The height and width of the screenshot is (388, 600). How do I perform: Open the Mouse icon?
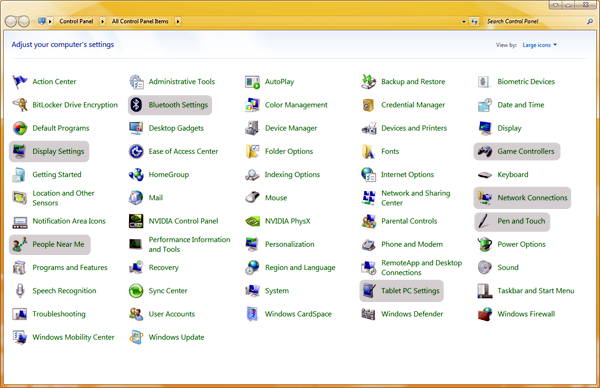[252, 198]
